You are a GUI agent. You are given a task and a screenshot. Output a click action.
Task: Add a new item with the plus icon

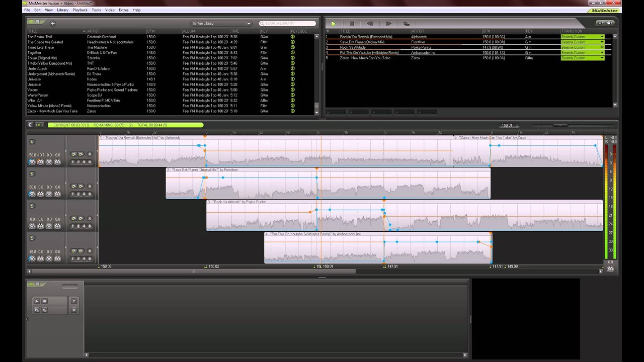53,23
